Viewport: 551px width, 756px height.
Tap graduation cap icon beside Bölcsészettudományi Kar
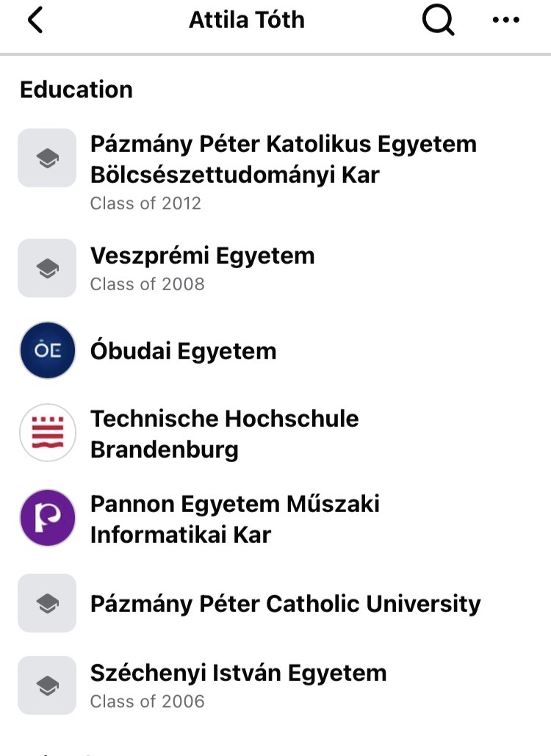click(47, 158)
